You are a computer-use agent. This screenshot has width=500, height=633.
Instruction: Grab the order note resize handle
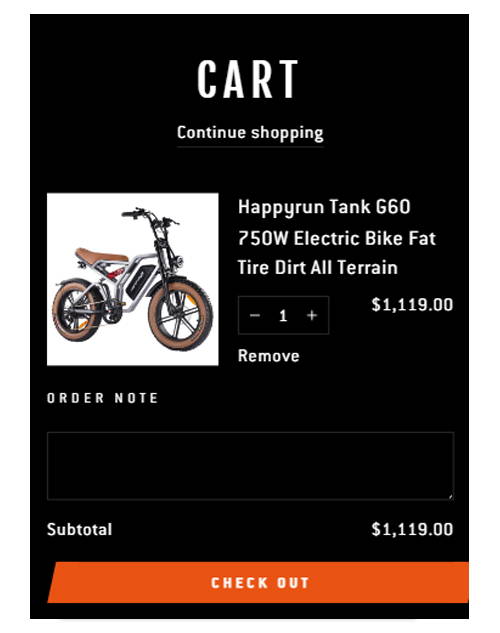point(451,497)
